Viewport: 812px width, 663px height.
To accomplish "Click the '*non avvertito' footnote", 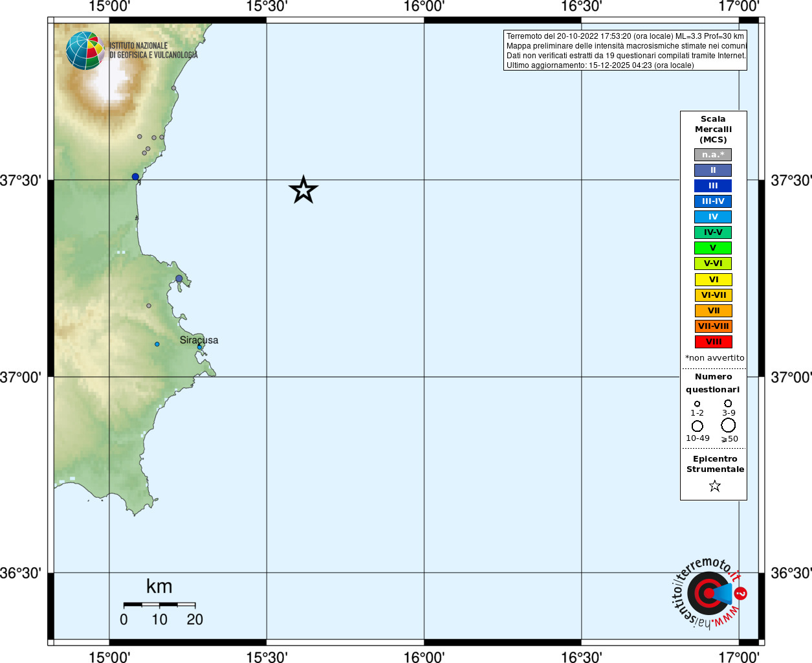I will (x=714, y=358).
